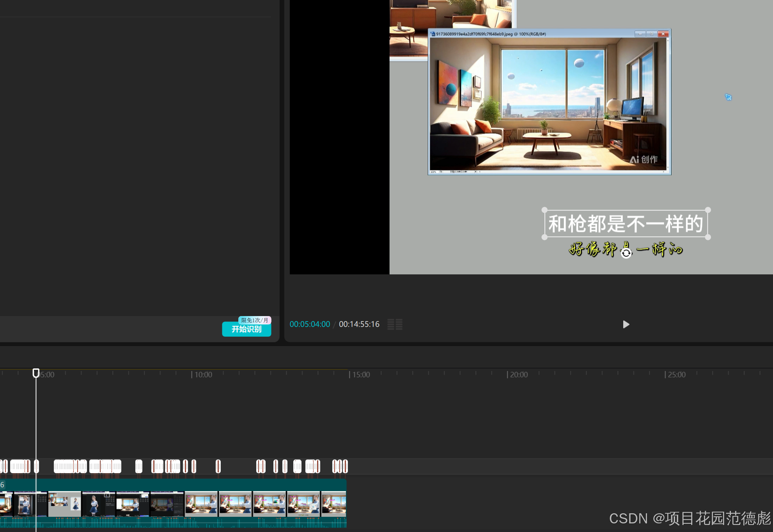Viewport: 773px width, 532px height.
Task: Select the main video clip on timeline
Action: click(173, 504)
